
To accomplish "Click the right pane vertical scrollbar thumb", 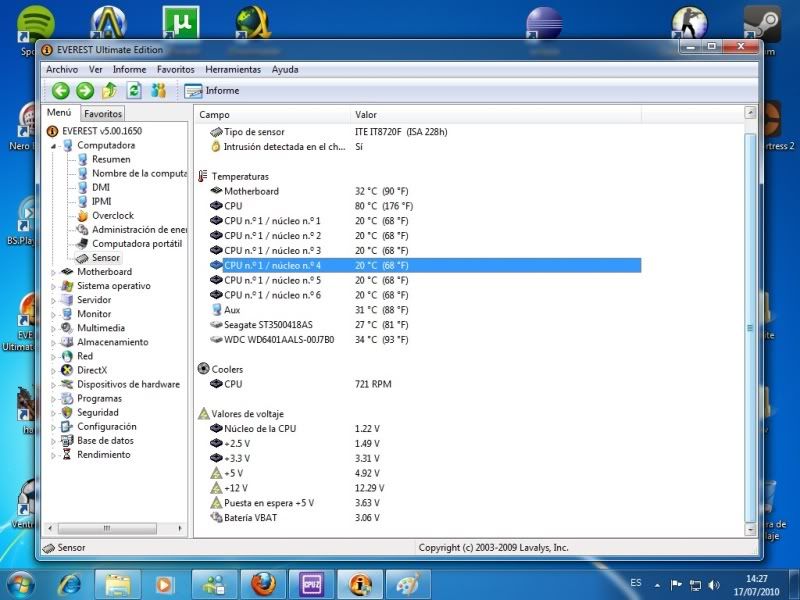I will coord(749,328).
